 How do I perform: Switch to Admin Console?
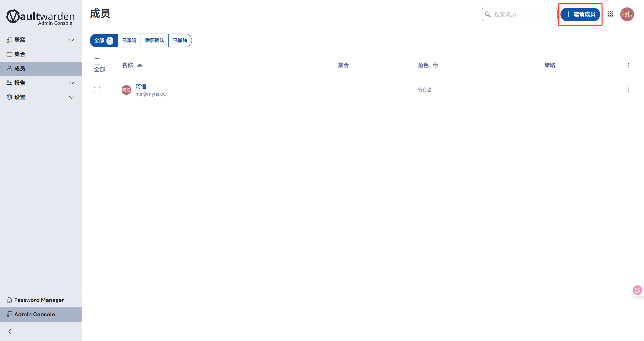tap(41, 314)
